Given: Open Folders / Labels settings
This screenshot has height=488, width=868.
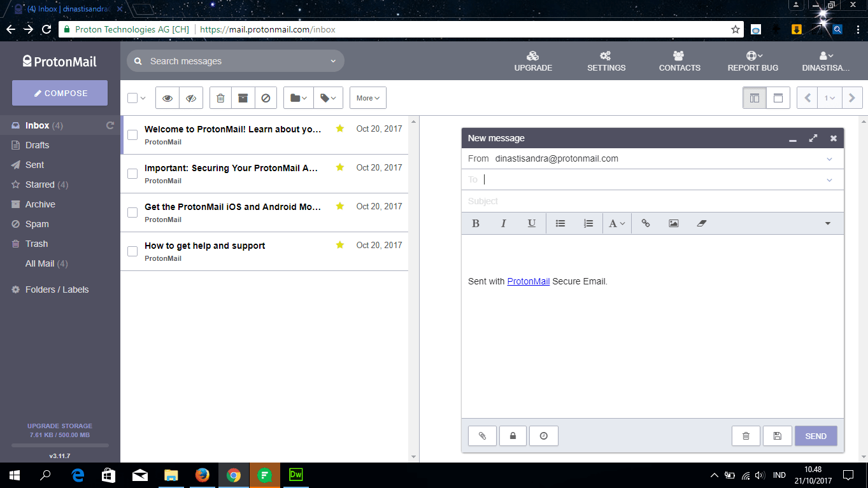Looking at the screenshot, I should click(57, 289).
